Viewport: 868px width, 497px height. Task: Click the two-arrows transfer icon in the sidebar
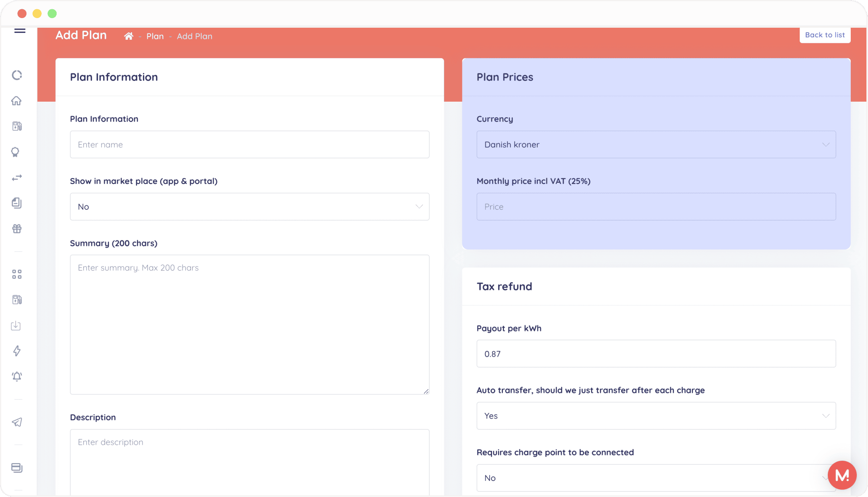17,178
